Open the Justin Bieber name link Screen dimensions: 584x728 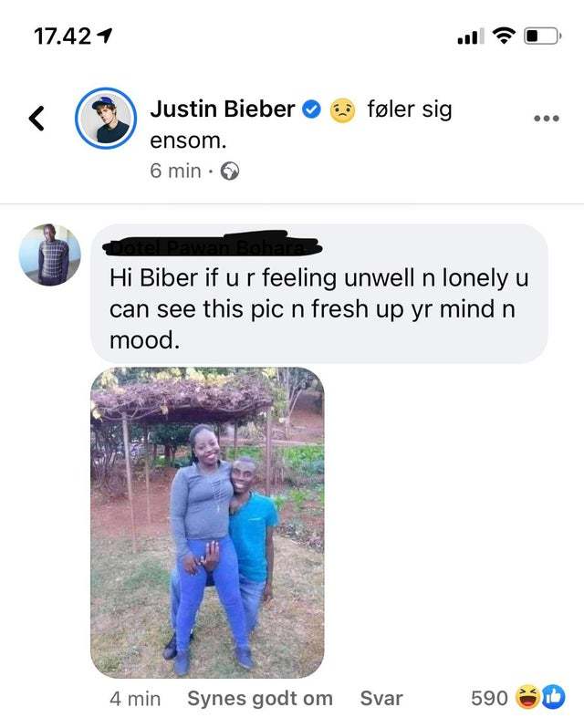coord(223,109)
